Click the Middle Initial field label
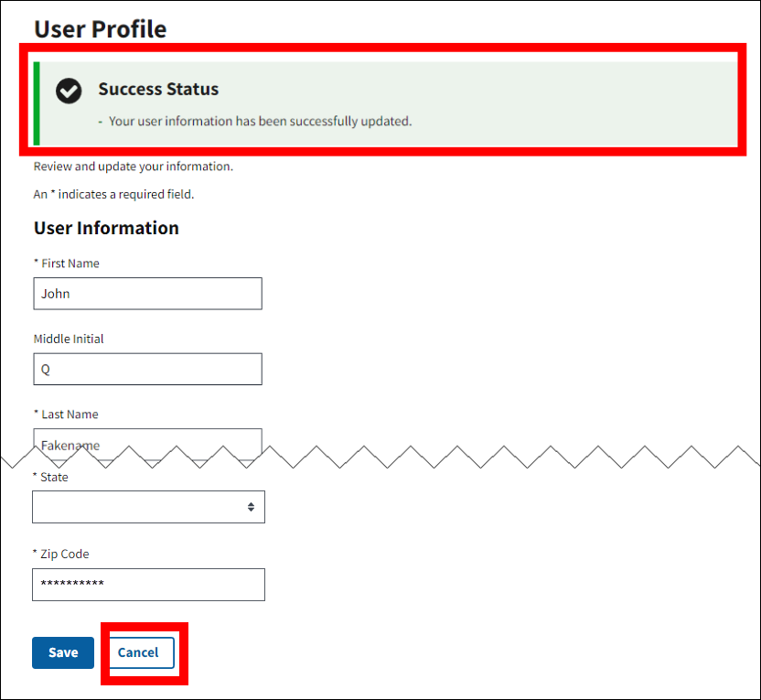The width and height of the screenshot is (761, 700). click(69, 339)
